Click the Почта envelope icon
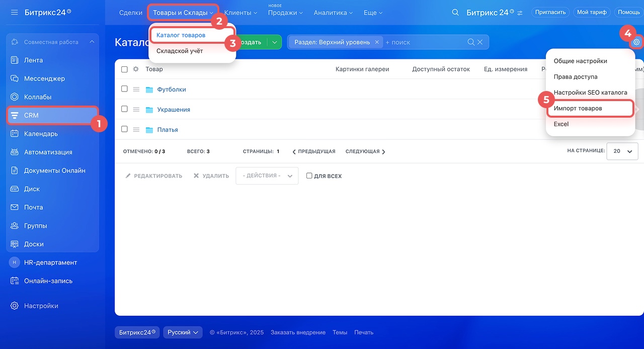This screenshot has width=644, height=349. coord(15,207)
